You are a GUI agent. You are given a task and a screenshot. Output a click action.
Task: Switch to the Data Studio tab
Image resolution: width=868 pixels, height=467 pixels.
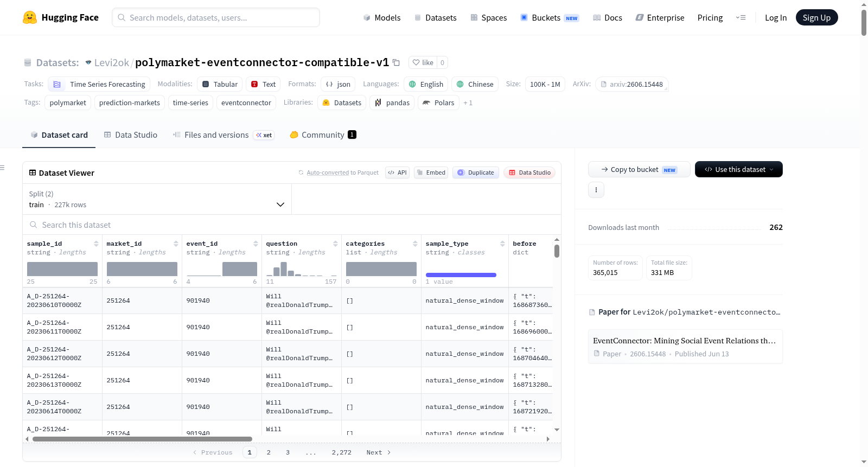[130, 135]
